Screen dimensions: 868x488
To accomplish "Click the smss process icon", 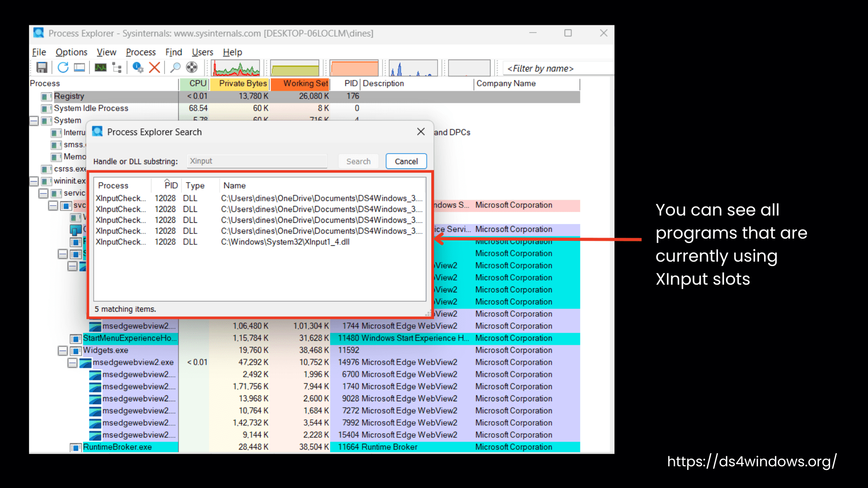I will [56, 145].
